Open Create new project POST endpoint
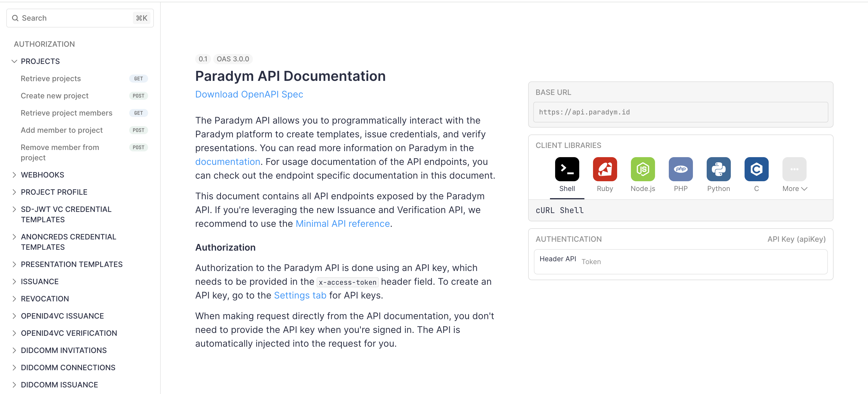The height and width of the screenshot is (394, 868). tap(84, 96)
